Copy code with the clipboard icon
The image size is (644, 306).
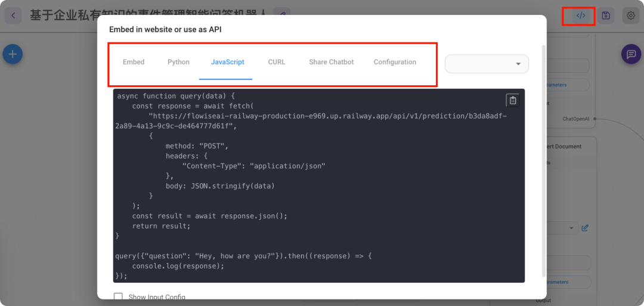pyautogui.click(x=513, y=100)
